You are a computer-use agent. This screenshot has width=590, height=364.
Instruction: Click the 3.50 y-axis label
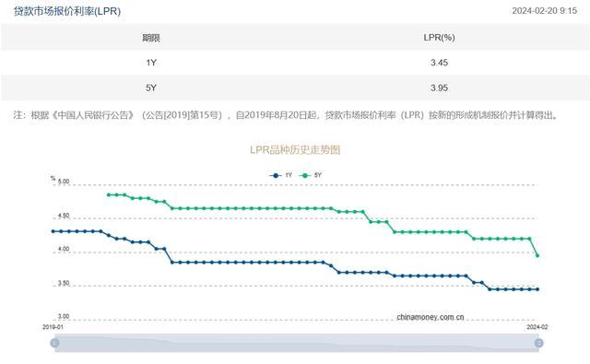64,283
